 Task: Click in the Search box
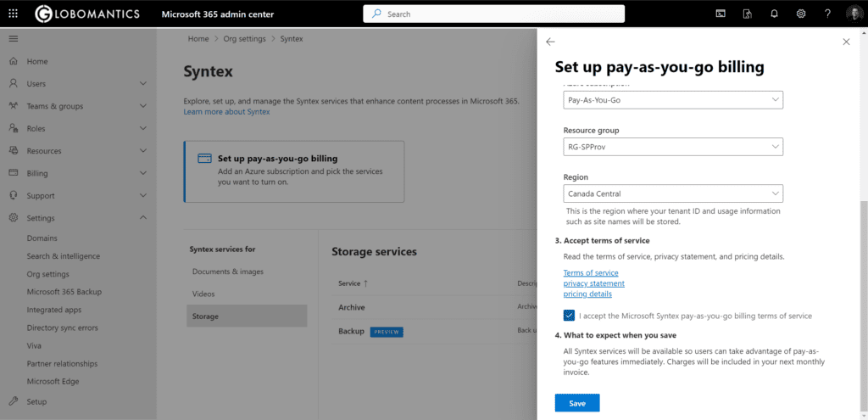pyautogui.click(x=494, y=14)
